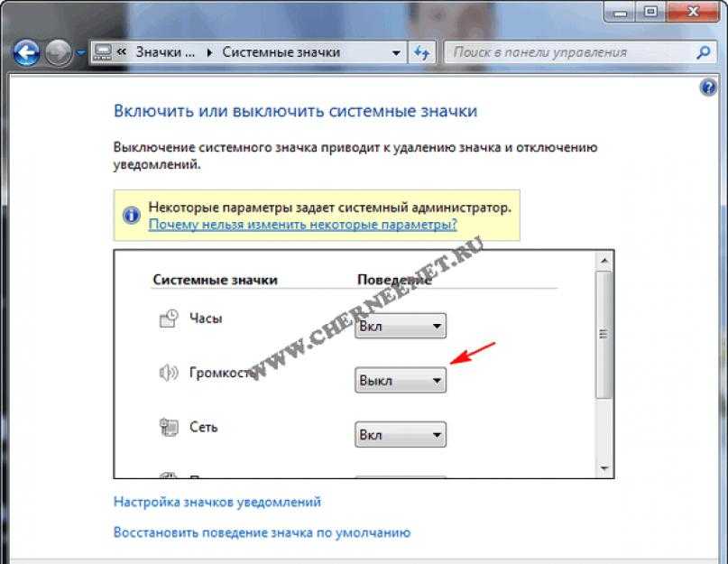This screenshot has height=564, width=728.
Task: Click the control panel icon in address bar
Action: pyautogui.click(x=103, y=52)
